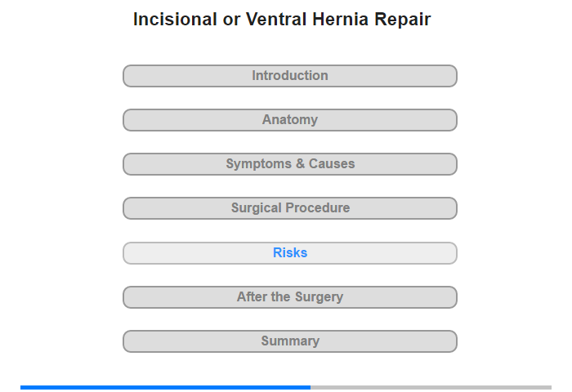Seek to where blue progress meets gray
Screen dimensions: 572x392
pos(311,387)
